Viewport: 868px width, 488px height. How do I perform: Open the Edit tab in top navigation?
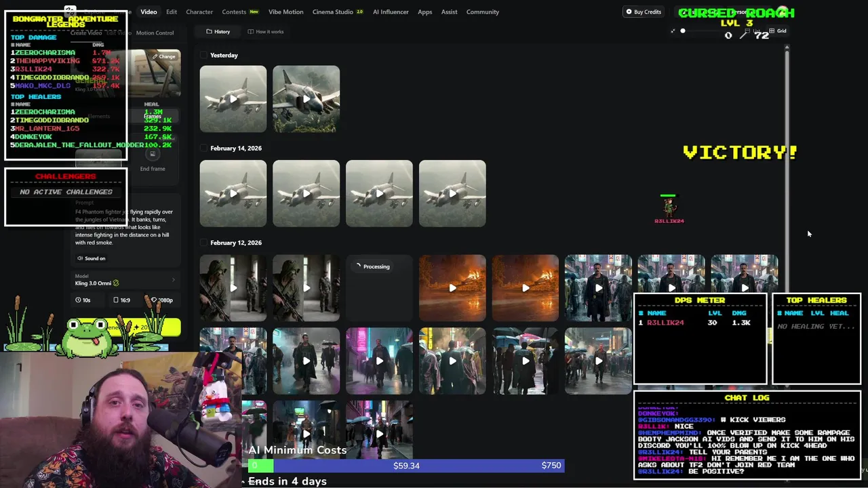[x=172, y=12]
